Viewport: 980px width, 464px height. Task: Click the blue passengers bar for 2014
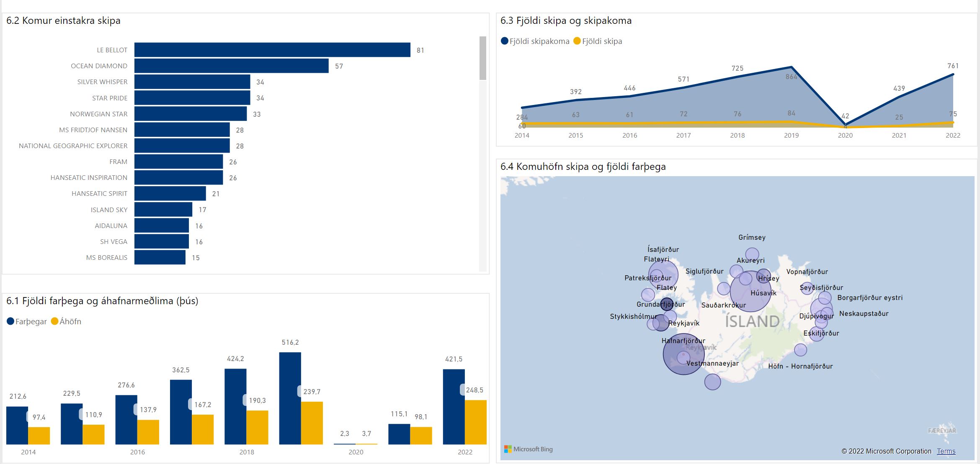point(17,426)
